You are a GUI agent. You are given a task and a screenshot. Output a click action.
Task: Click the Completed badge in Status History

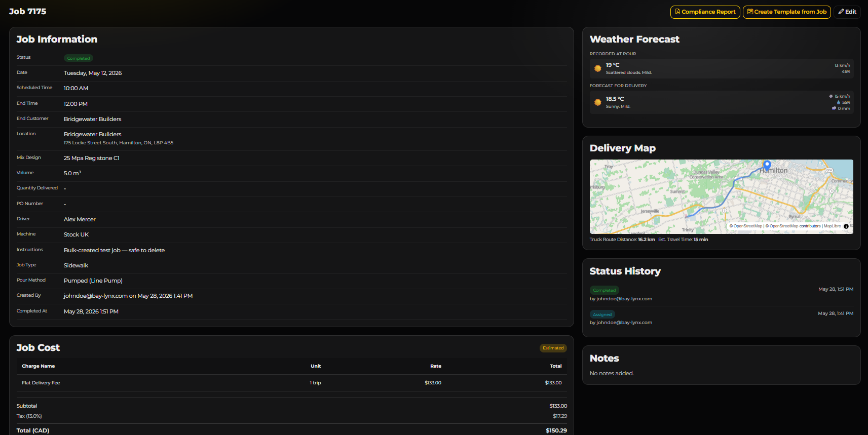[605, 290]
